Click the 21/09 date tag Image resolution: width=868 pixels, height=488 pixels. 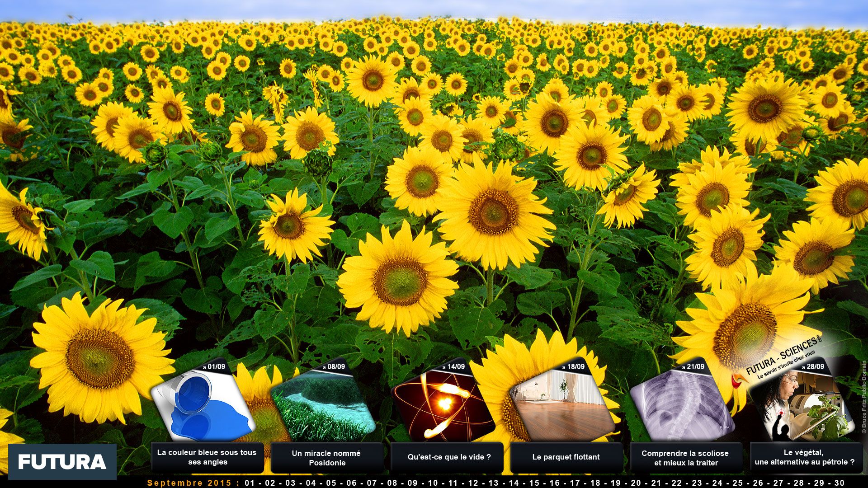pos(695,366)
